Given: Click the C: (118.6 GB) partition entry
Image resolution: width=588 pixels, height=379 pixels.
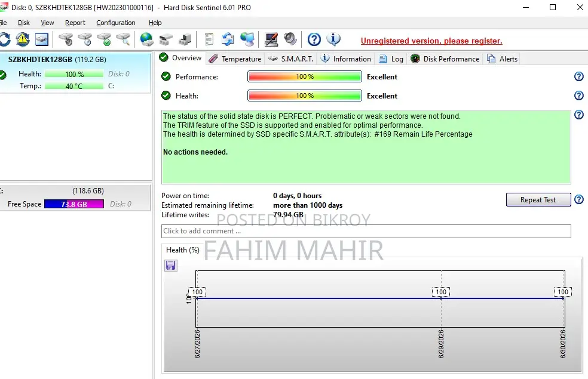Looking at the screenshot, I should click(x=75, y=198).
